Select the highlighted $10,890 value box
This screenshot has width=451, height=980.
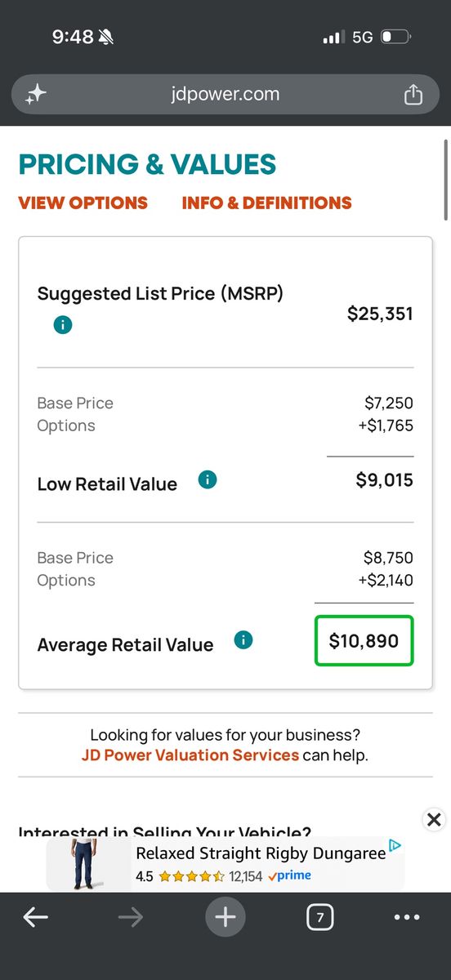tap(364, 641)
